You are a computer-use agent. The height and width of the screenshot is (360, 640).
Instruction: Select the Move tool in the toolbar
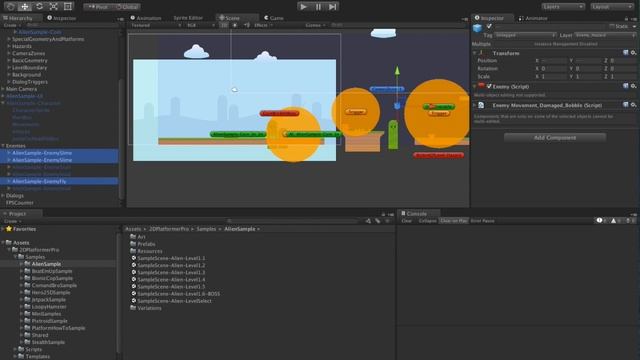(25, 7)
